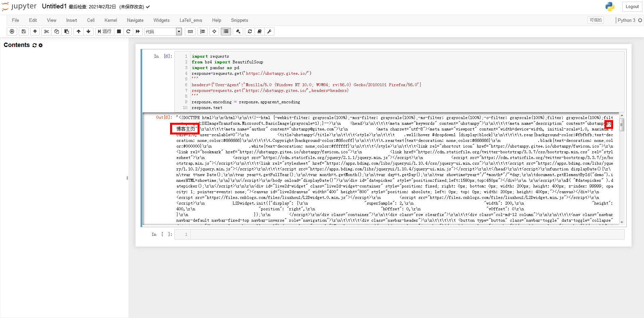Viewport: 644px width, 318px height.
Task: Open the Widgets menu
Action: point(161,20)
